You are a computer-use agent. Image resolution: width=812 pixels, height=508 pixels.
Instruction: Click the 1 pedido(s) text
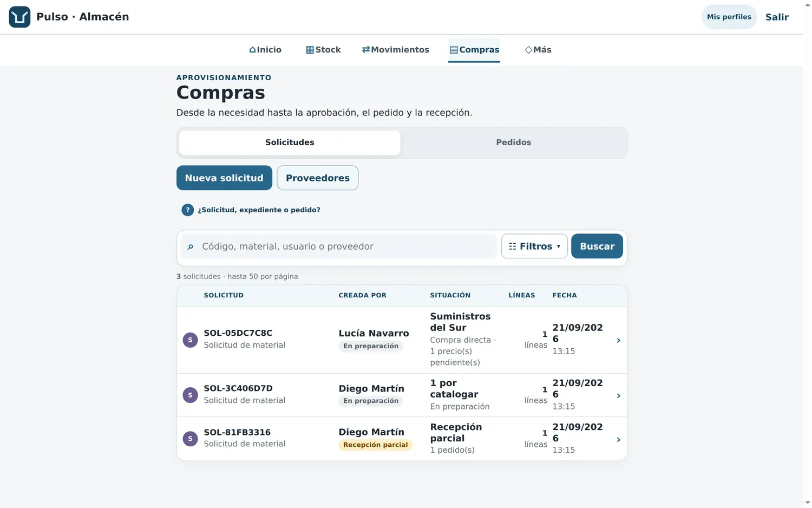pos(452,450)
